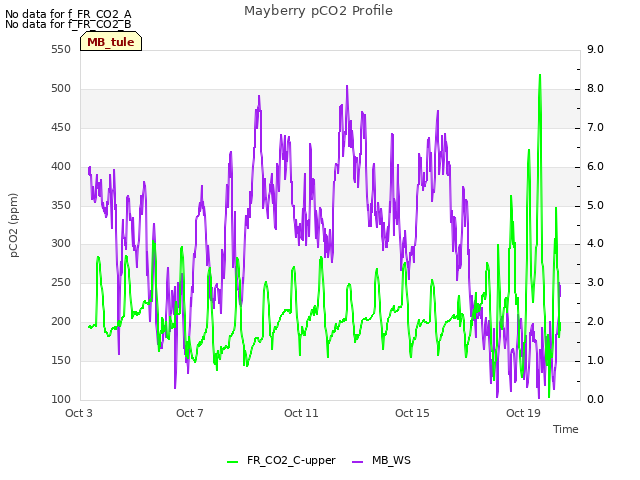Click the 7.0 right axis value
The image size is (640, 480).
595,127
